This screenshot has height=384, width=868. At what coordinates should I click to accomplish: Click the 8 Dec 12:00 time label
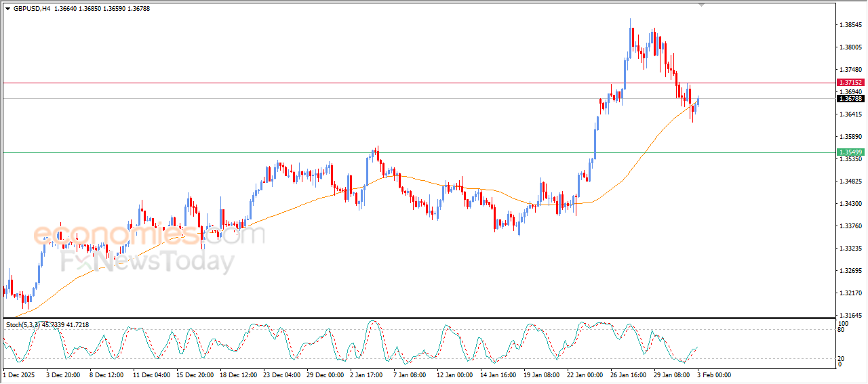[x=106, y=375]
